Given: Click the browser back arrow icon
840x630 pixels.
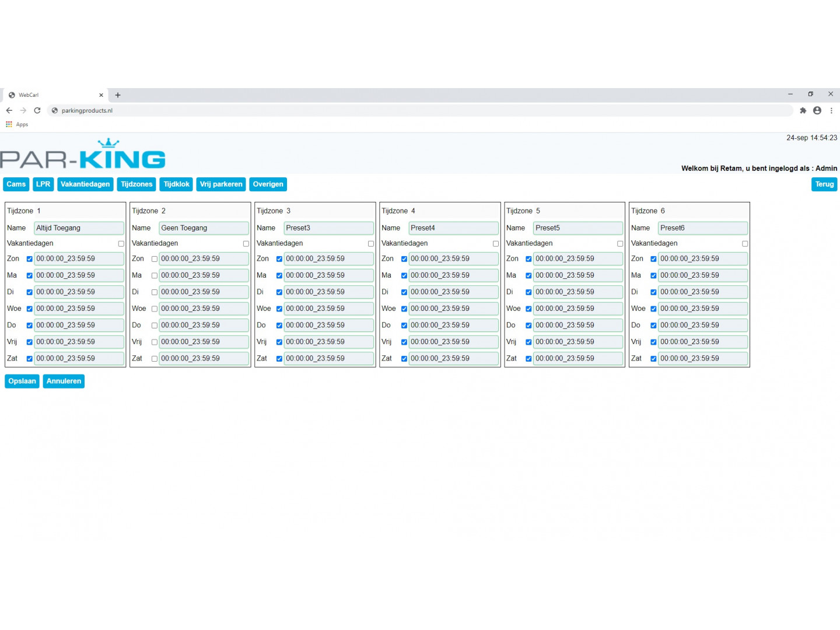Looking at the screenshot, I should pyautogui.click(x=9, y=110).
